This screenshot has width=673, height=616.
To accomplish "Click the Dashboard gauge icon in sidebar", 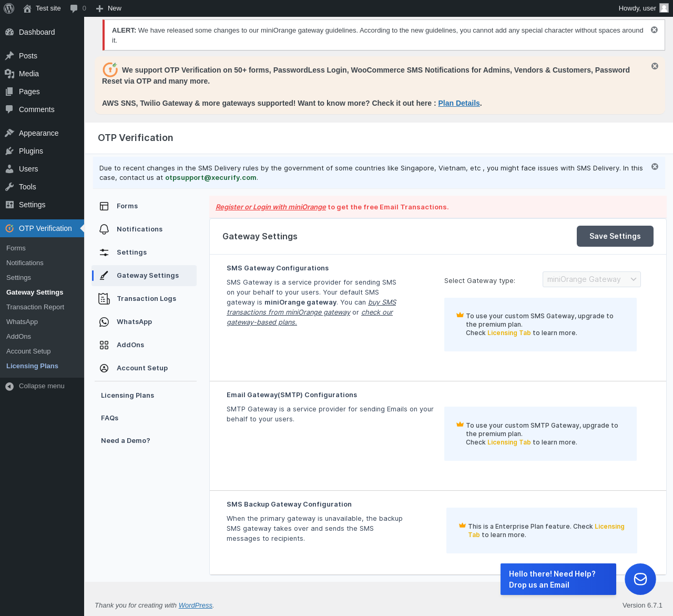I will (x=9, y=32).
